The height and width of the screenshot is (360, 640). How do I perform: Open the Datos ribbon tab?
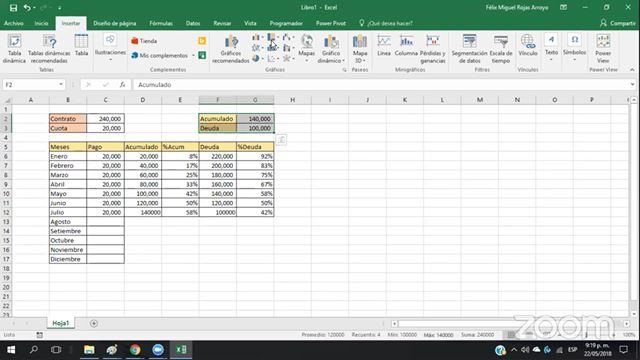(x=193, y=23)
